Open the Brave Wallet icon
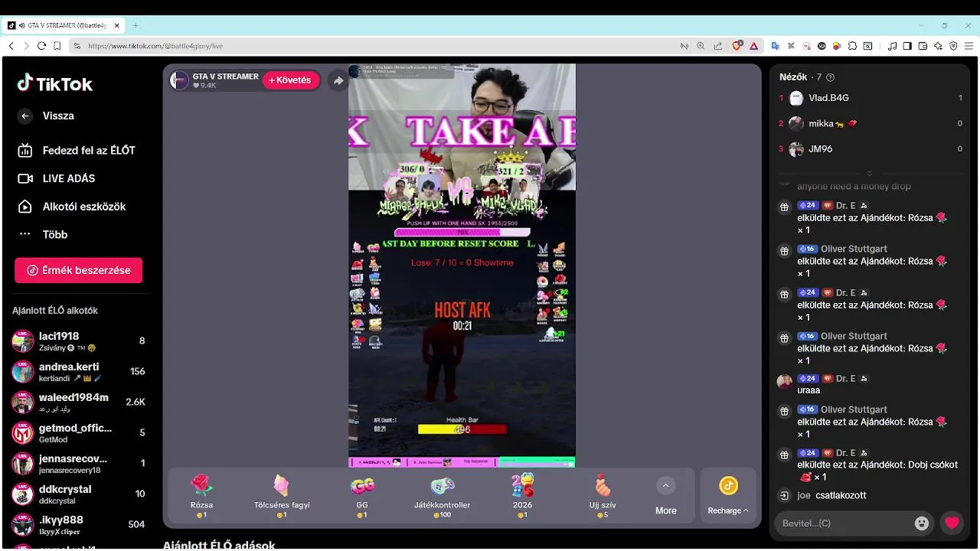Image resolution: width=980 pixels, height=551 pixels. pyautogui.click(x=923, y=46)
